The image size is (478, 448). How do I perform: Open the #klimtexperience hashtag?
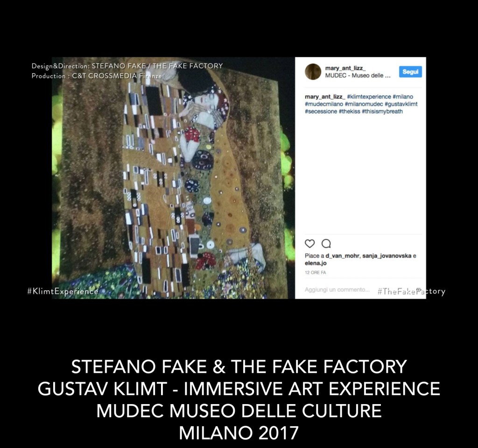tap(369, 97)
